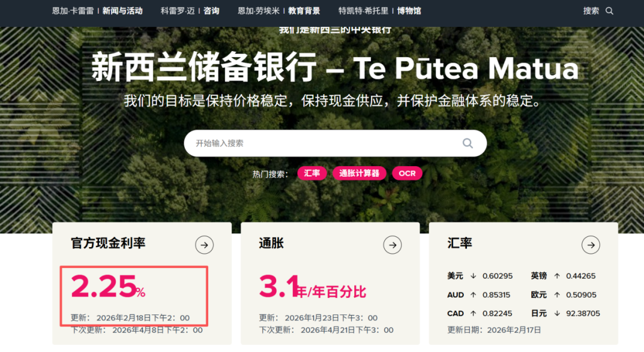Focus the 开始输入搜索 input field
Screen dimensions: 644x352
pos(322,143)
